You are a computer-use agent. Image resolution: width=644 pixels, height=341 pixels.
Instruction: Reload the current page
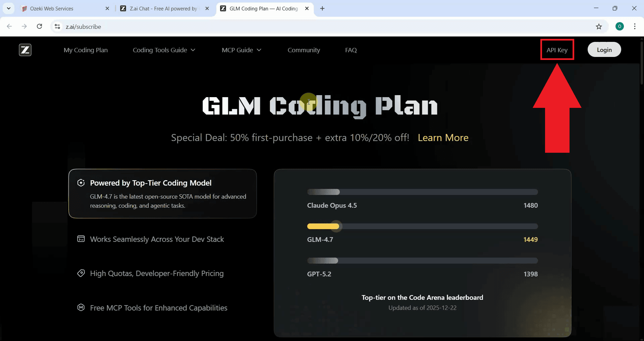point(39,26)
